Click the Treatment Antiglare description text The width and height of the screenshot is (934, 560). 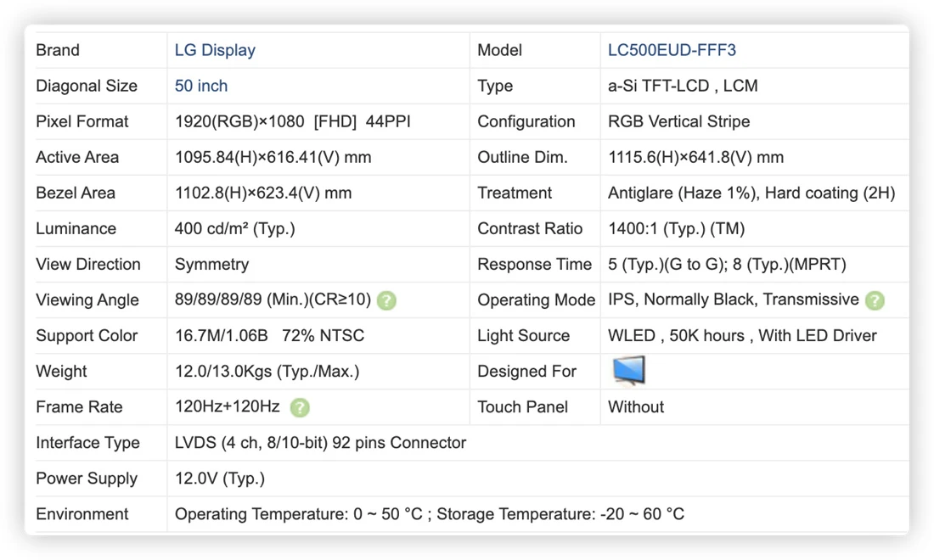click(x=751, y=193)
